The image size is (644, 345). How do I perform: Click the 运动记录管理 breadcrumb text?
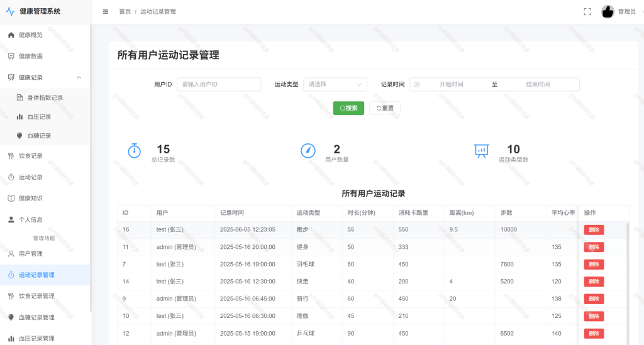click(158, 11)
